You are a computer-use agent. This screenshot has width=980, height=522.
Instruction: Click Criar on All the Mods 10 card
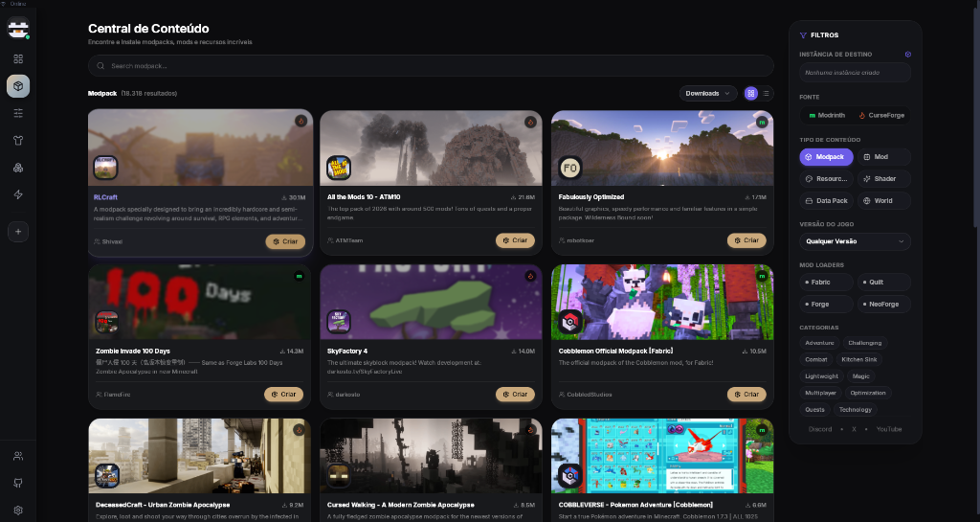point(515,240)
